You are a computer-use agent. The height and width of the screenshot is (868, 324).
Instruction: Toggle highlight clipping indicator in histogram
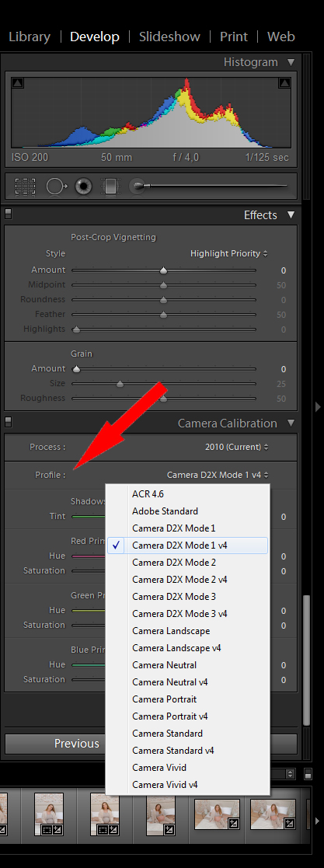[x=284, y=83]
